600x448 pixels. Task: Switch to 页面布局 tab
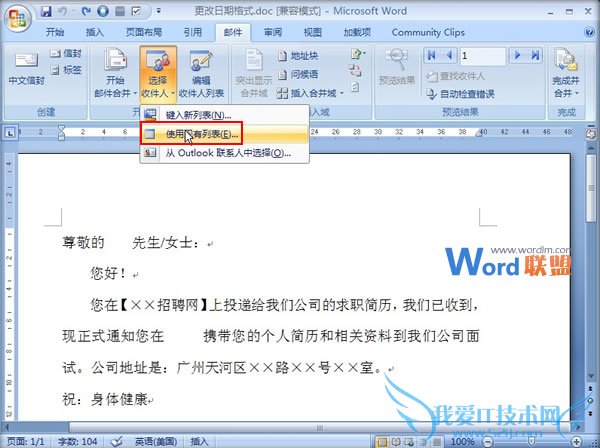click(144, 32)
